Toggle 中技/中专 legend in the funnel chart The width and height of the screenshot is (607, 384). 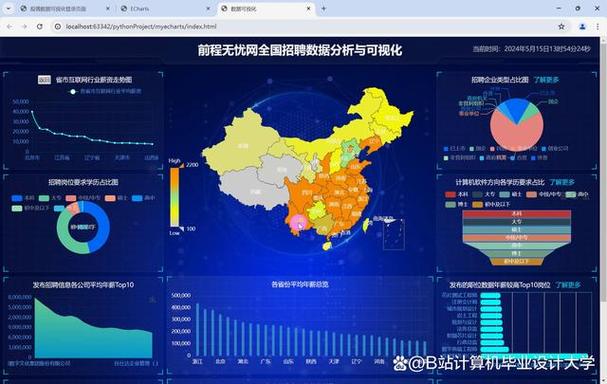(x=544, y=194)
